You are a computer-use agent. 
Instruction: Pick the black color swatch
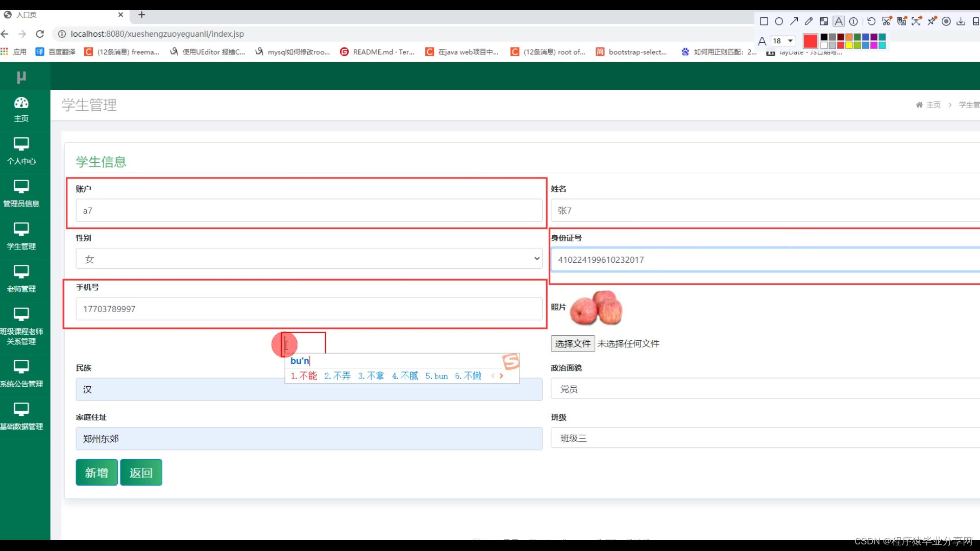824,37
